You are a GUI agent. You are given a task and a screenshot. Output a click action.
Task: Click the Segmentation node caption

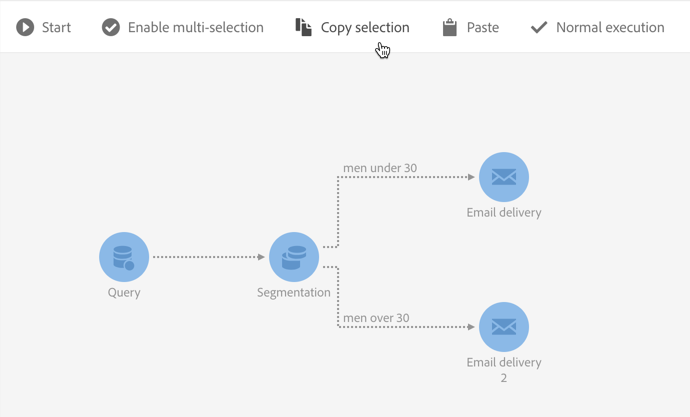point(294,293)
